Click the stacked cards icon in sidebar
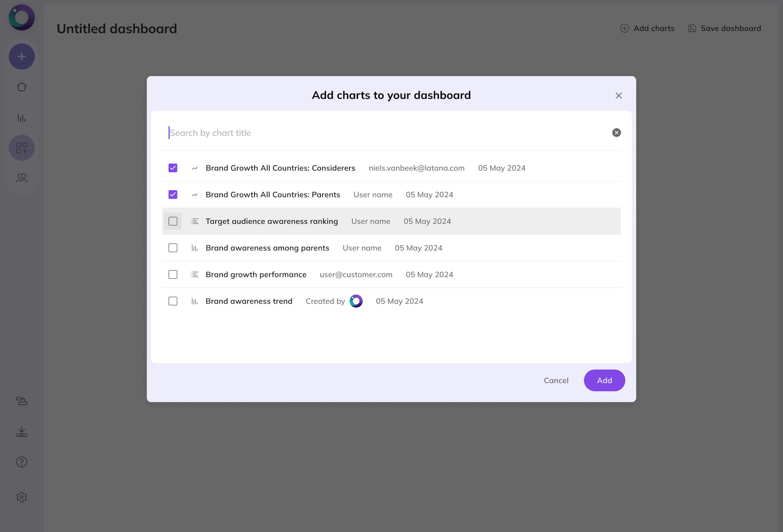783x532 pixels. pyautogui.click(x=21, y=401)
